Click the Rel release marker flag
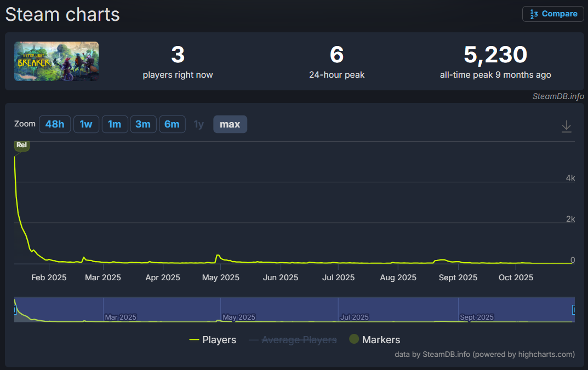 (x=22, y=145)
